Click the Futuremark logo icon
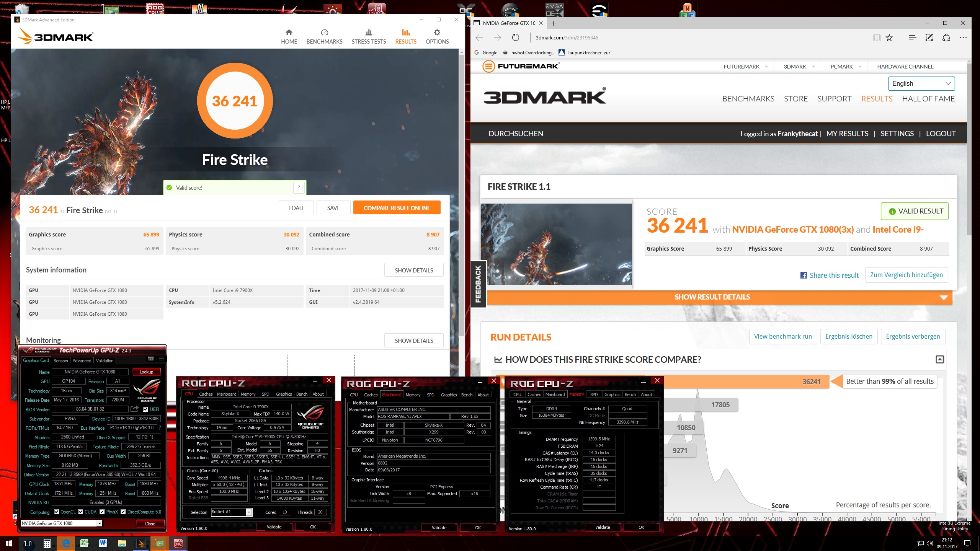This screenshot has width=980, height=551. (x=488, y=66)
